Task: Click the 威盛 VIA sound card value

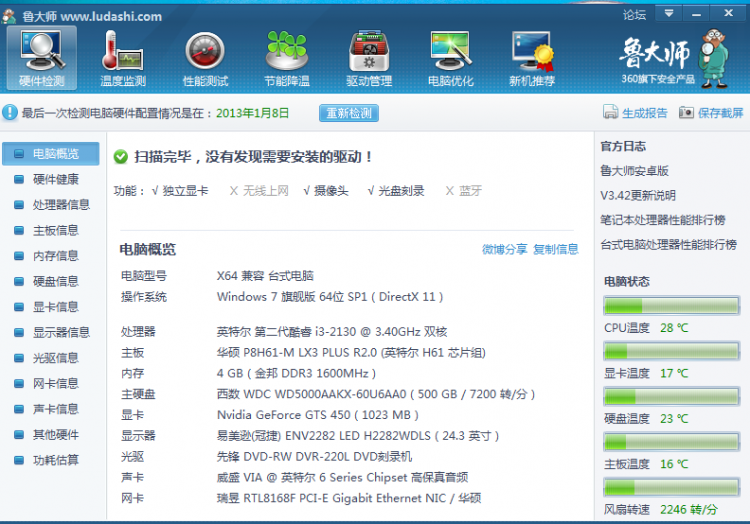Action: tap(342, 477)
